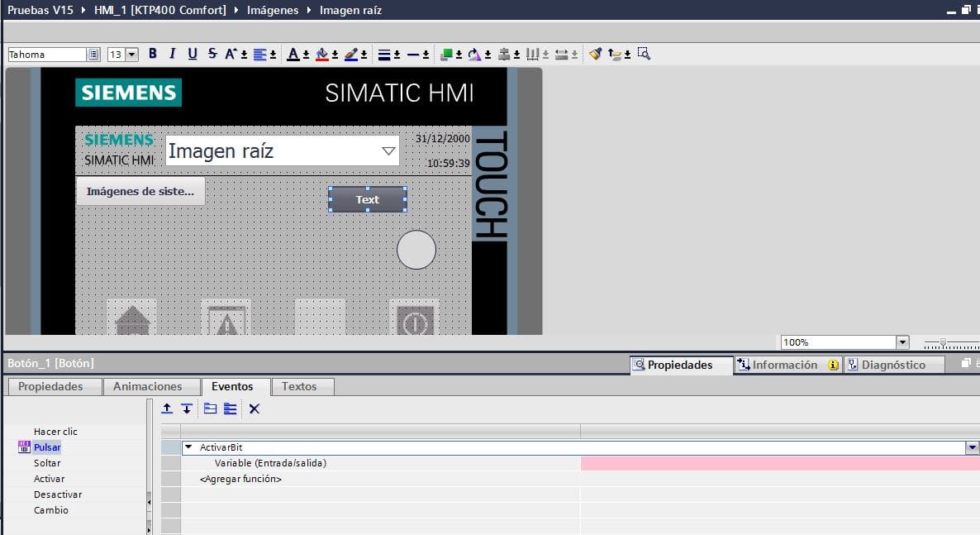Switch to the Diagnóstico inspector tab
This screenshot has width=980, height=535.
pyautogui.click(x=894, y=365)
